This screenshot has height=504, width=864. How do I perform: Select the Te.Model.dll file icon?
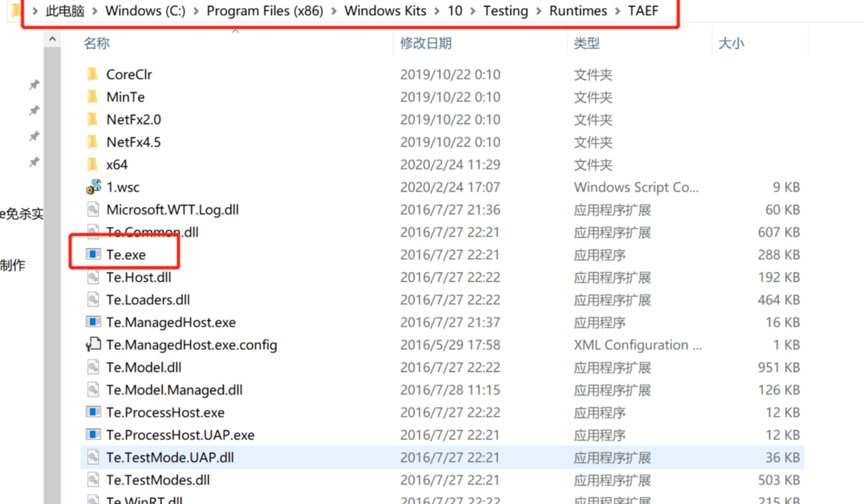point(94,367)
